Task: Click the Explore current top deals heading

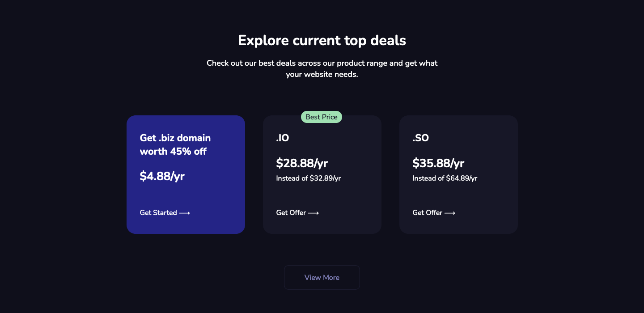Action: point(322,40)
